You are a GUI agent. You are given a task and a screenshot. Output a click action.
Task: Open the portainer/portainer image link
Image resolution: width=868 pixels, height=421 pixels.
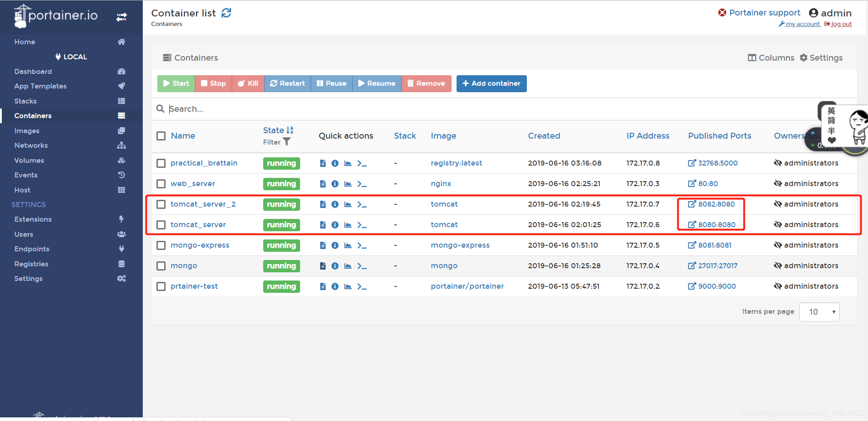point(468,286)
